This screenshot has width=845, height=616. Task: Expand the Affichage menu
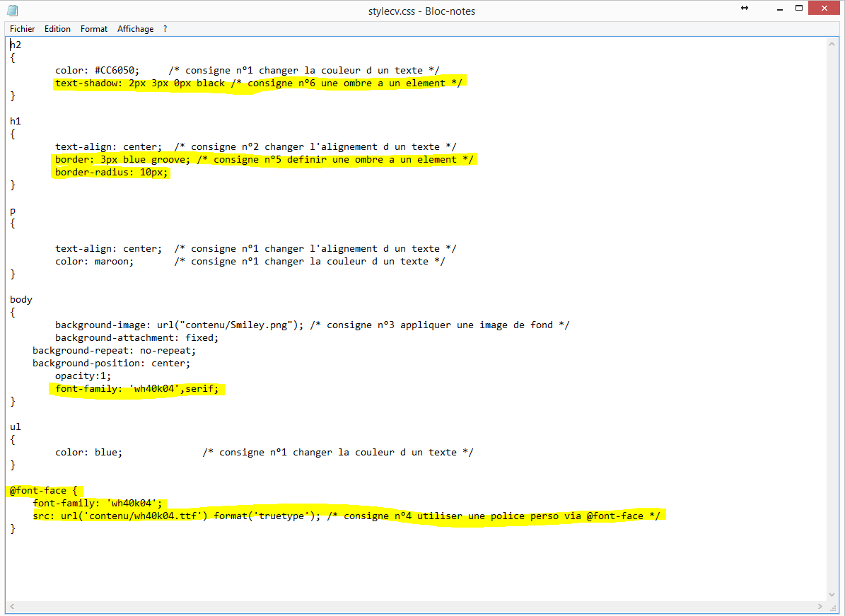(135, 29)
